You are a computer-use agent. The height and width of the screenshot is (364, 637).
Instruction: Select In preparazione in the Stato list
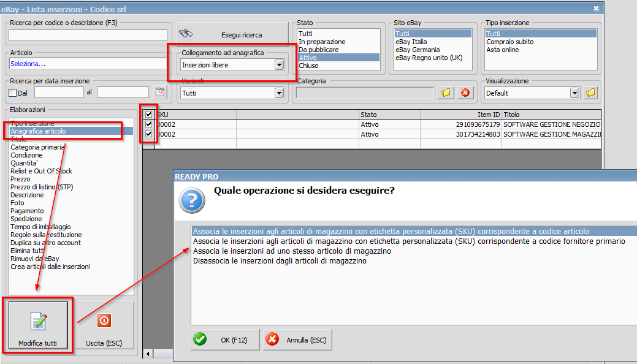(339, 42)
